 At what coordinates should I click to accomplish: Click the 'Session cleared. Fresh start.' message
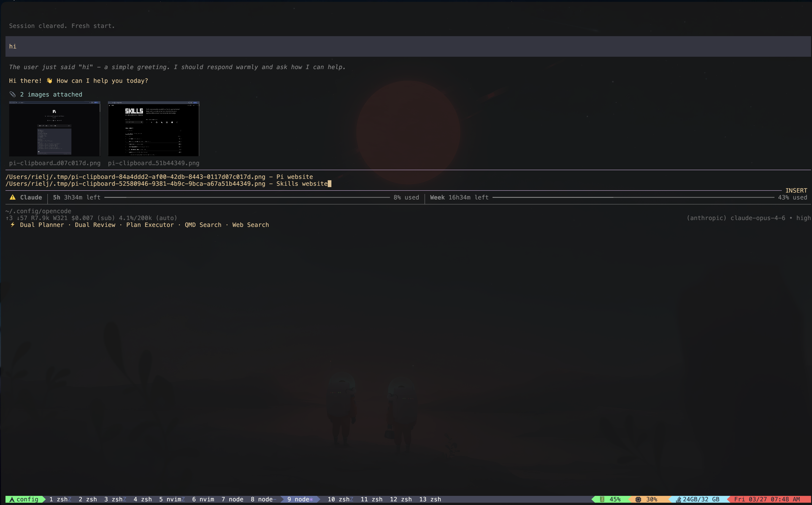(62, 26)
